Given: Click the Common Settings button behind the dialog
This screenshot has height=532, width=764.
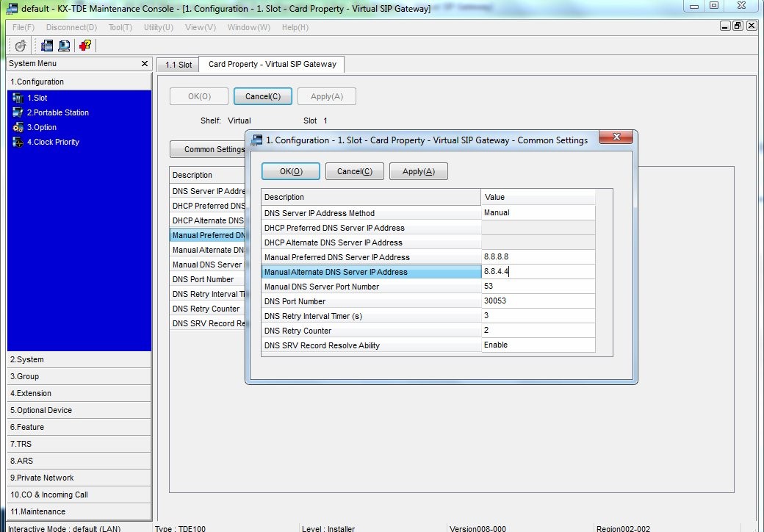Looking at the screenshot, I should (x=208, y=150).
